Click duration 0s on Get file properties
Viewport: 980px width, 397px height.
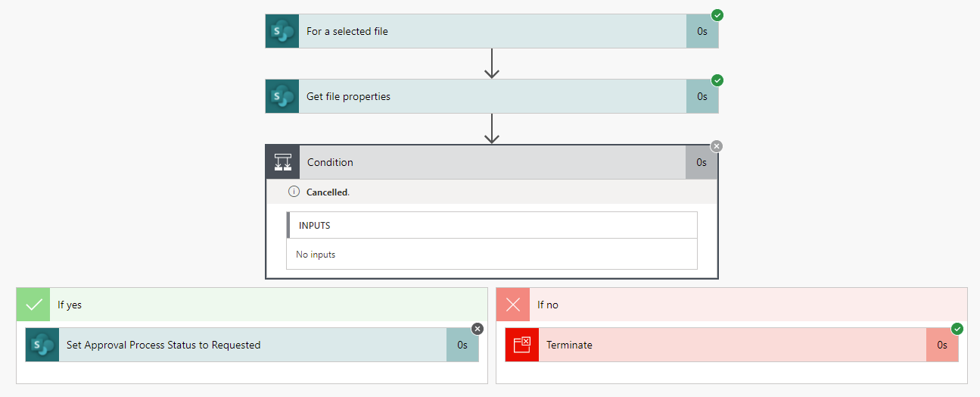pyautogui.click(x=702, y=96)
